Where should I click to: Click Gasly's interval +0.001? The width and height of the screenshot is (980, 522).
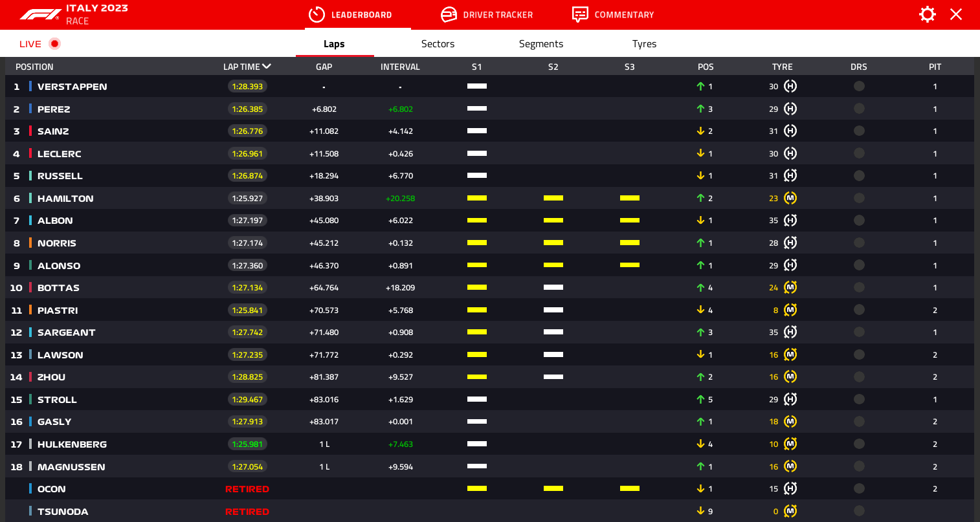click(401, 422)
